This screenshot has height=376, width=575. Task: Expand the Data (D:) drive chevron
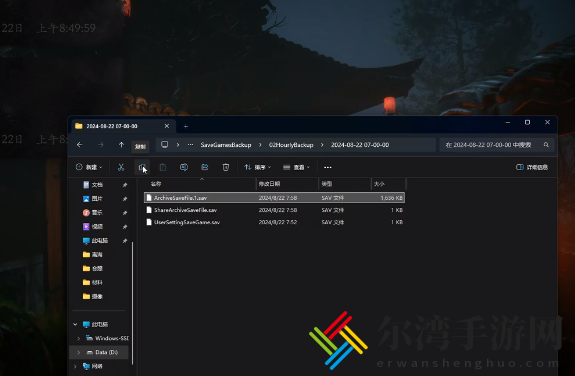click(78, 352)
